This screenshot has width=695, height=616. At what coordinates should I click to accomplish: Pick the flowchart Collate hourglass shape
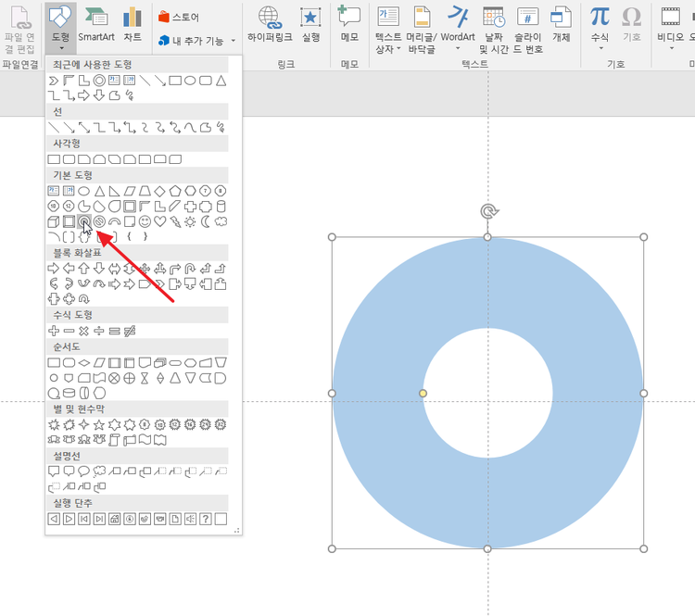pos(145,379)
